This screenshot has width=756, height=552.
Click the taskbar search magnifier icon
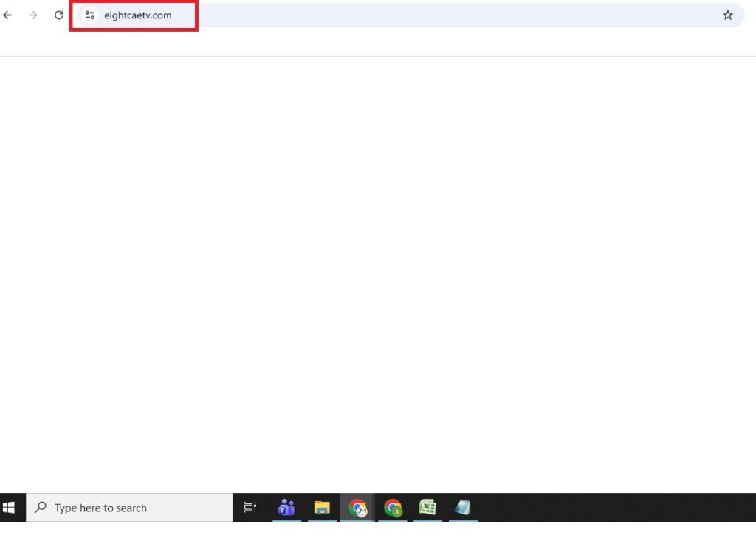[x=41, y=508]
